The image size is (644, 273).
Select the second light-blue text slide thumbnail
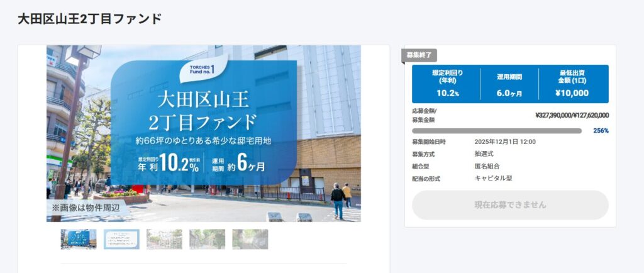(121, 239)
